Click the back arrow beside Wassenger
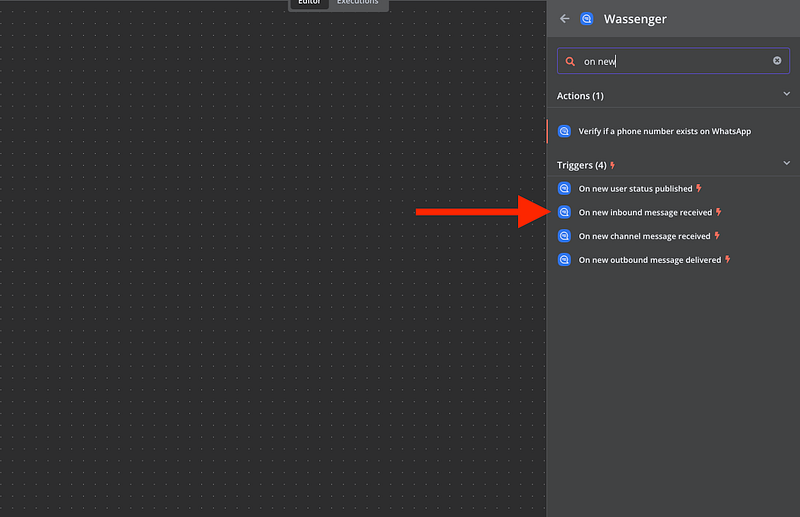800x517 pixels. pyautogui.click(x=565, y=19)
